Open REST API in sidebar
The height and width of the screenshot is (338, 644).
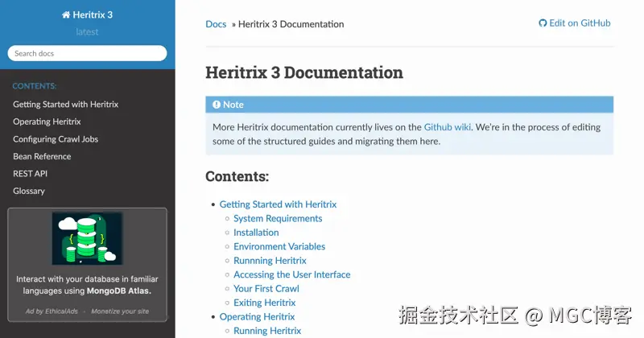click(30, 174)
